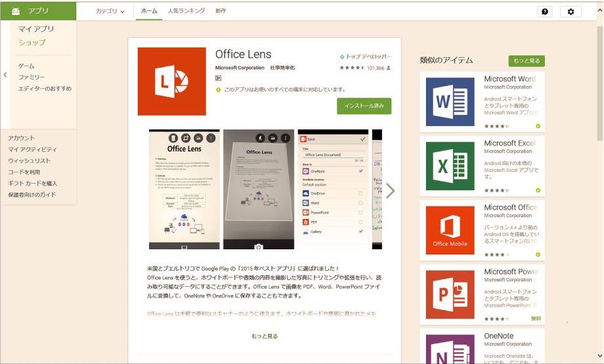Viewport: 604px width, 364px height.
Task: Collapse the left sidebar with the arrow
Action: [5, 75]
